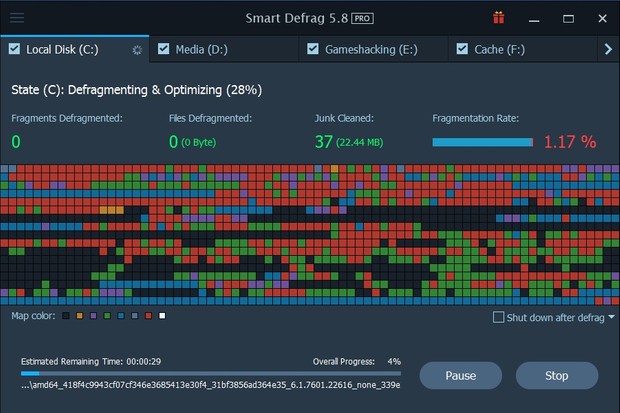The image size is (620, 413).
Task: Select the white map color swatch
Action: pyautogui.click(x=162, y=316)
